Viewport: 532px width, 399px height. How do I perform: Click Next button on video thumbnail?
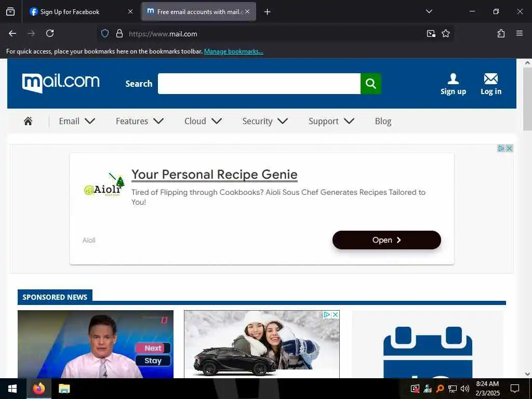point(153,348)
